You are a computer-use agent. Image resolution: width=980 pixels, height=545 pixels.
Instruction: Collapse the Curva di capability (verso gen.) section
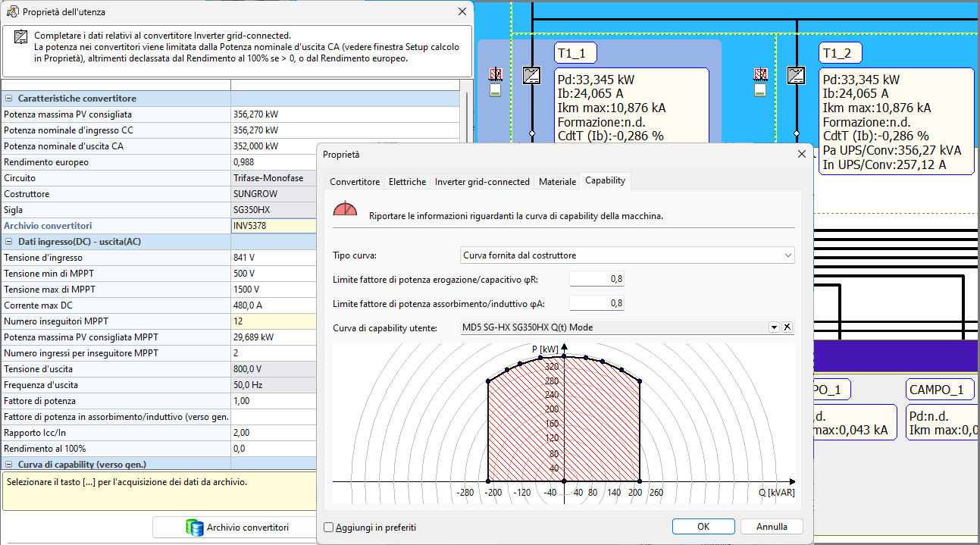point(9,464)
